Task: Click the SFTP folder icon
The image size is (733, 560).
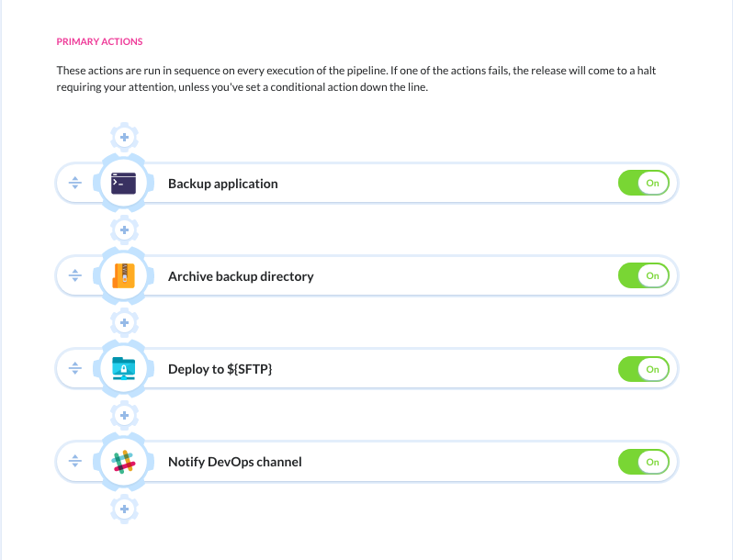Action: 123,368
